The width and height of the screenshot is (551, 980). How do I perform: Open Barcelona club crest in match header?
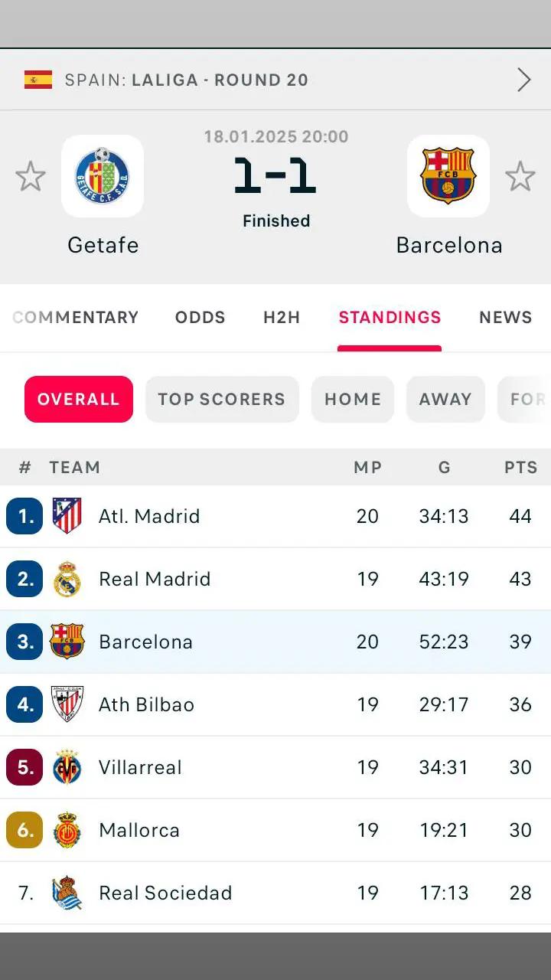[x=448, y=176]
